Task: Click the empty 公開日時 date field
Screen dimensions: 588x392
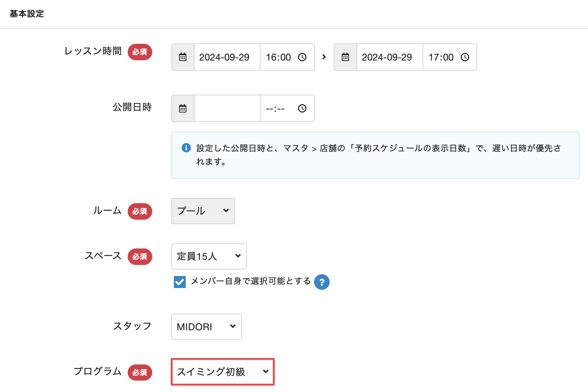Action: point(227,108)
